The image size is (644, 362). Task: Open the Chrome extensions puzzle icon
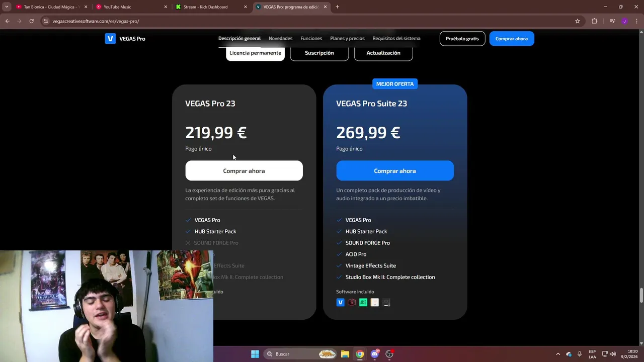[594, 21]
